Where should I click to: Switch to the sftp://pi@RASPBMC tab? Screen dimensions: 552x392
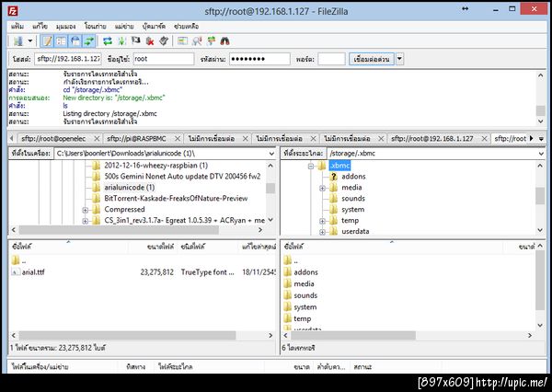(136, 139)
